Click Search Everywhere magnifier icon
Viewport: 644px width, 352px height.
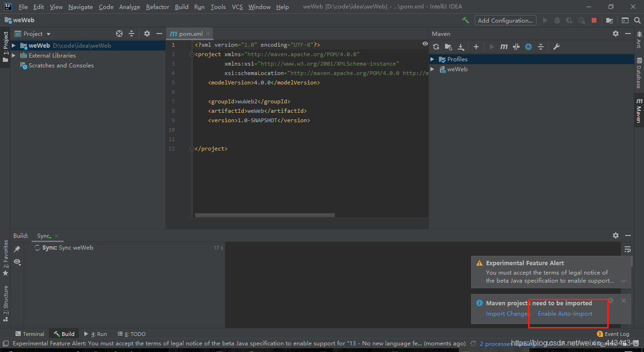point(637,20)
